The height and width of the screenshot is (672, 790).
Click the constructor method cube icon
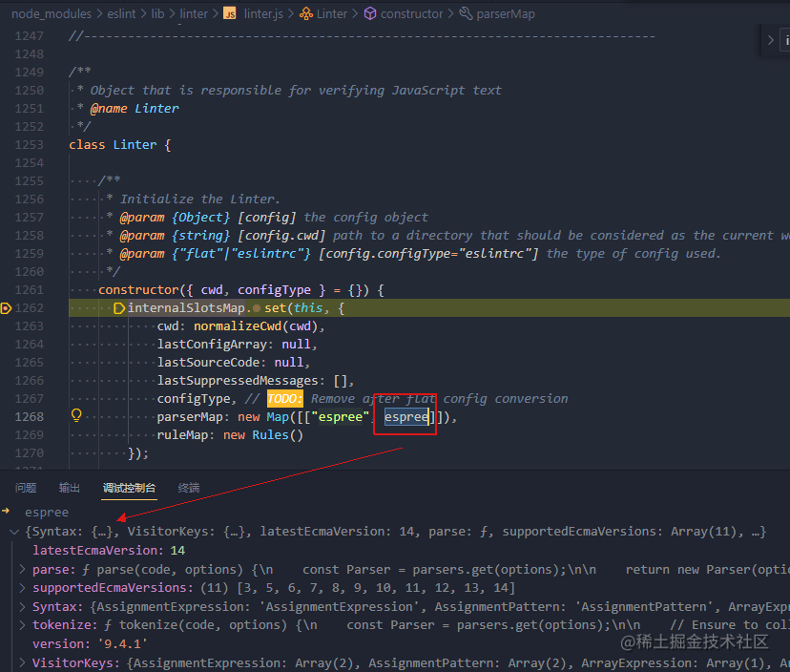370,14
